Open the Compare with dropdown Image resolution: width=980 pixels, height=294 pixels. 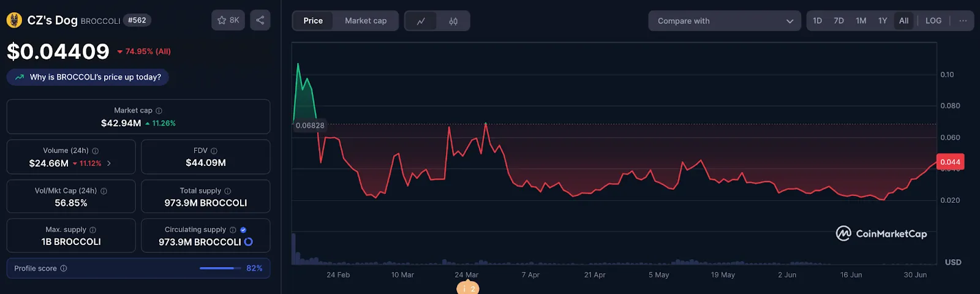(725, 21)
